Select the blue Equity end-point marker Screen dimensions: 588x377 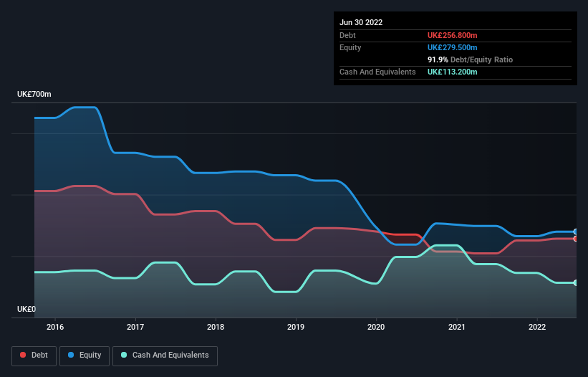pyautogui.click(x=576, y=232)
